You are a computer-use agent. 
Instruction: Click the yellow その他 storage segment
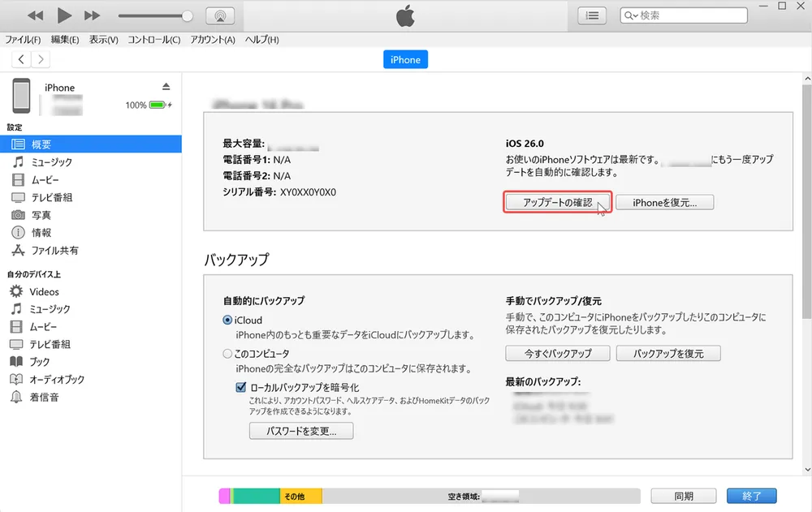click(x=301, y=496)
